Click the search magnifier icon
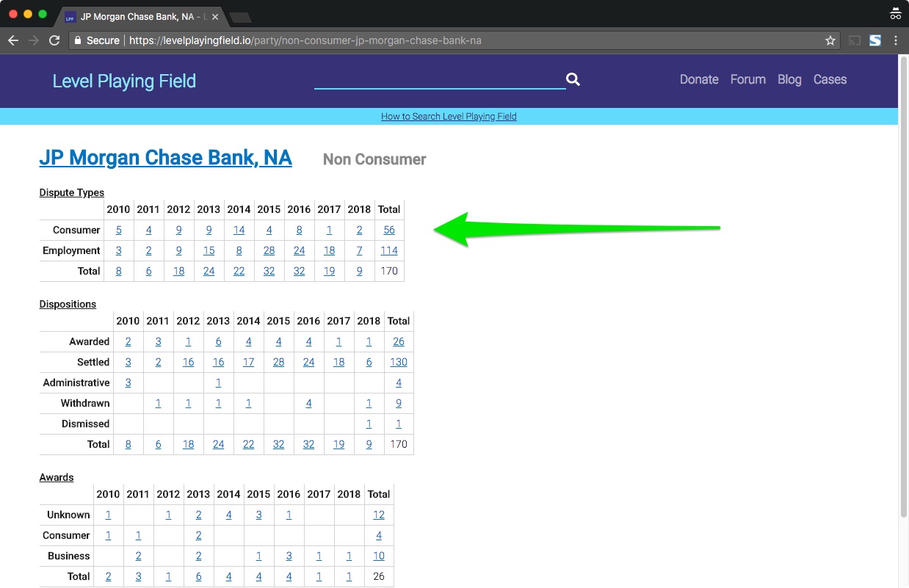This screenshot has height=588, width=909. pyautogui.click(x=573, y=79)
